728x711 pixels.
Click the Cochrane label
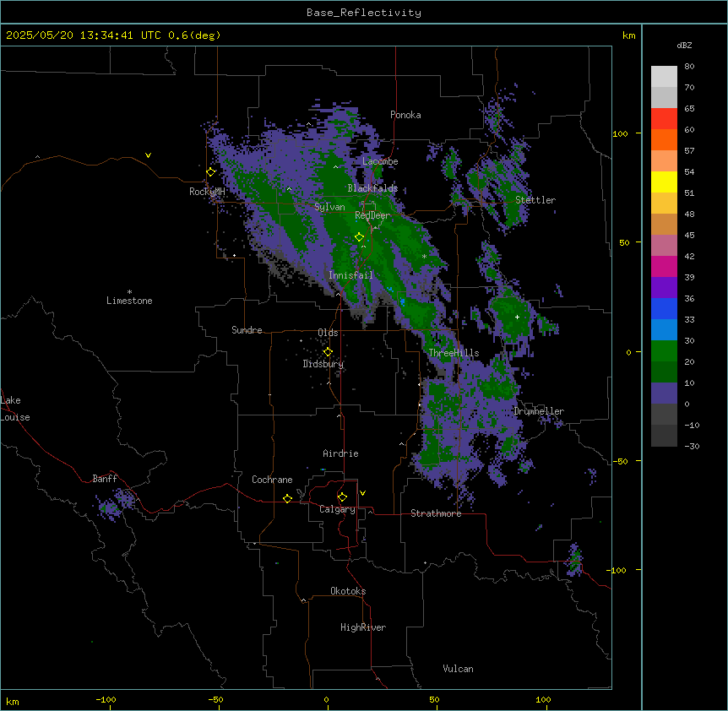pos(272,480)
